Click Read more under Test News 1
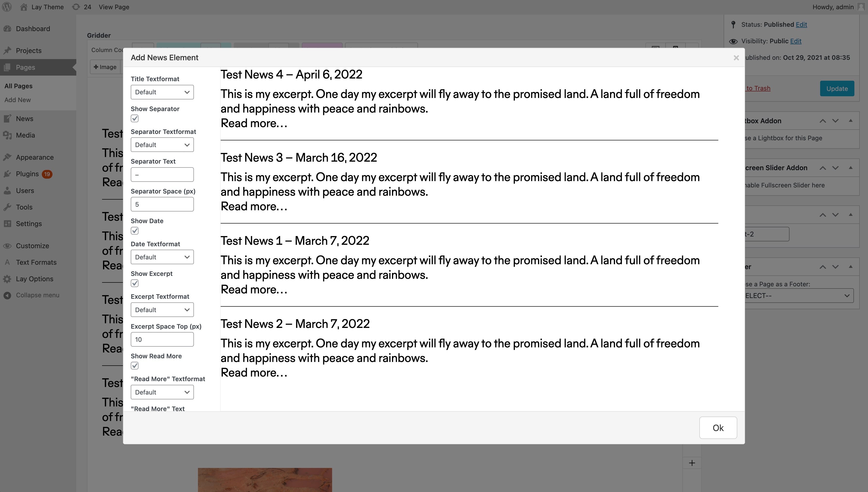This screenshot has width=868, height=492. tap(254, 290)
